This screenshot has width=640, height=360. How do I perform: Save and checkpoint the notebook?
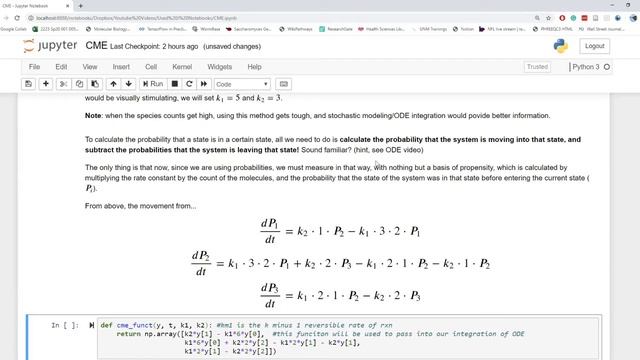pyautogui.click(x=28, y=84)
